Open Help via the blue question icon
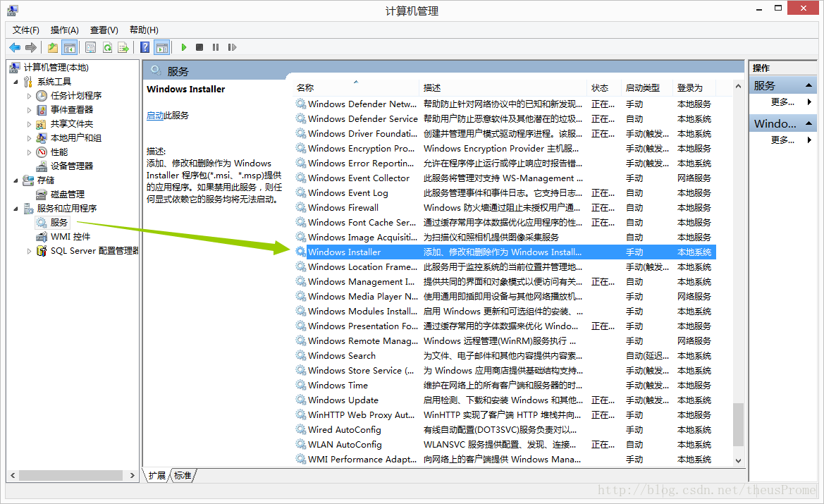This screenshot has height=504, width=824. click(145, 47)
